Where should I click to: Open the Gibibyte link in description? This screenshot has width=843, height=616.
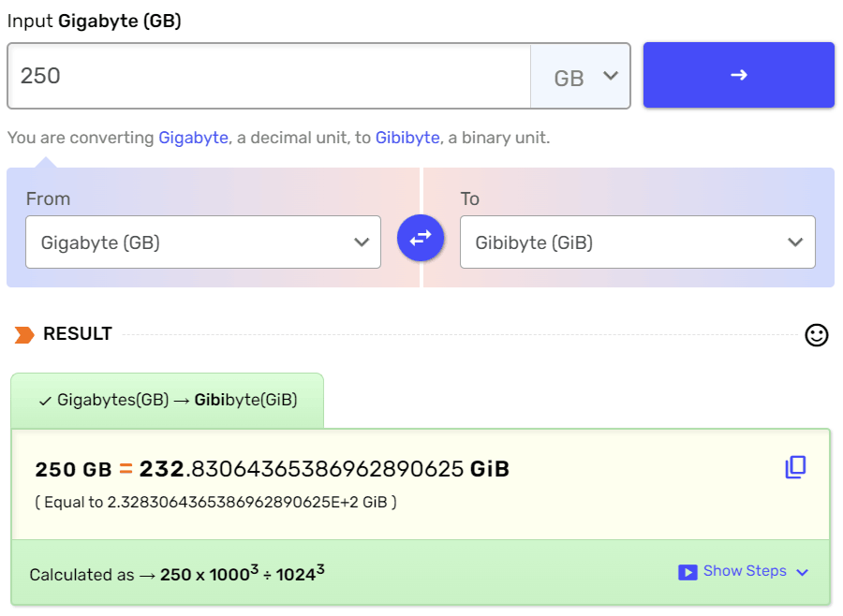pos(407,138)
